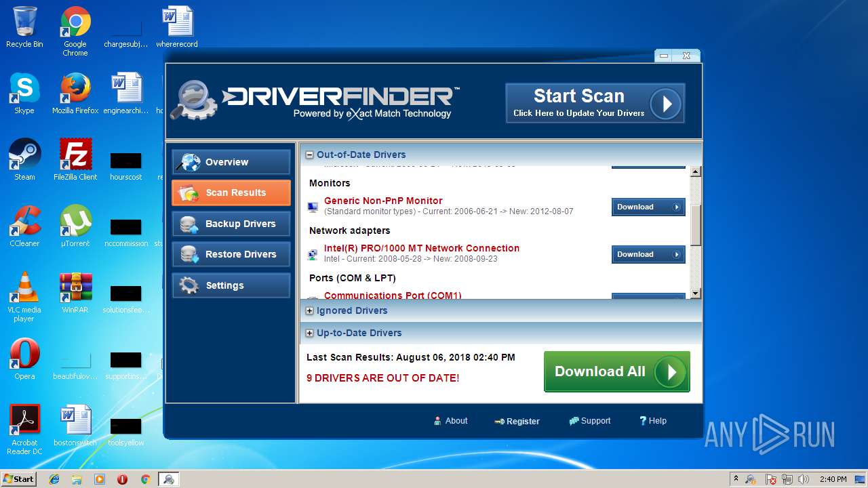Show hidden system tray icons
Viewport: 868px width, 488px height.
[x=736, y=479]
